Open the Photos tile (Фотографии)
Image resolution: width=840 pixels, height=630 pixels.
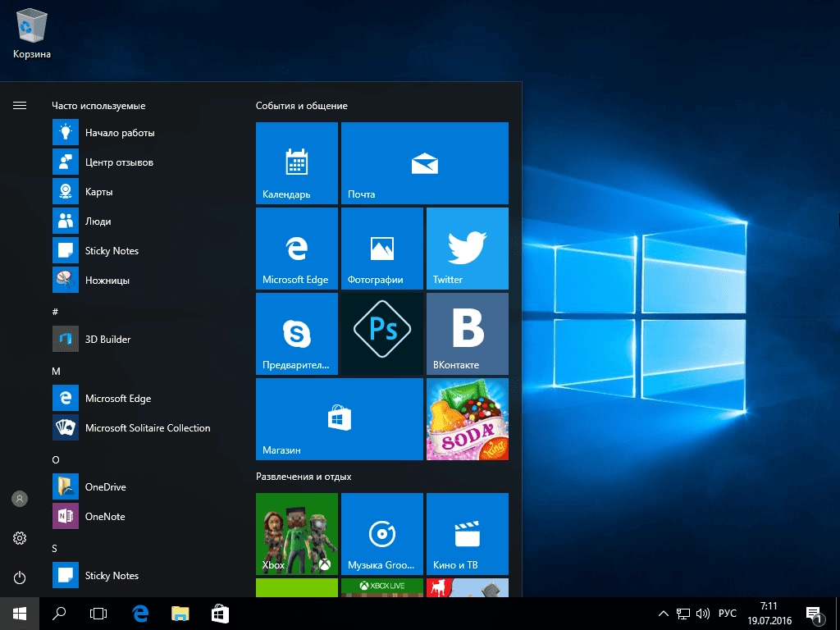coord(382,249)
